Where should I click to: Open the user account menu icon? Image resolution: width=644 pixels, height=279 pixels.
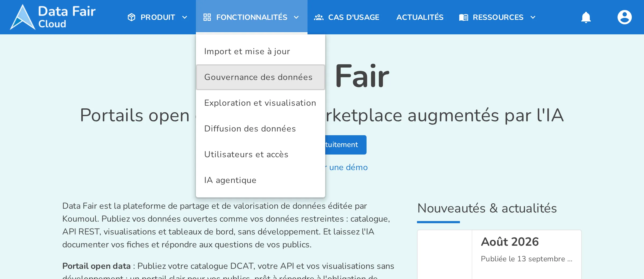click(625, 17)
